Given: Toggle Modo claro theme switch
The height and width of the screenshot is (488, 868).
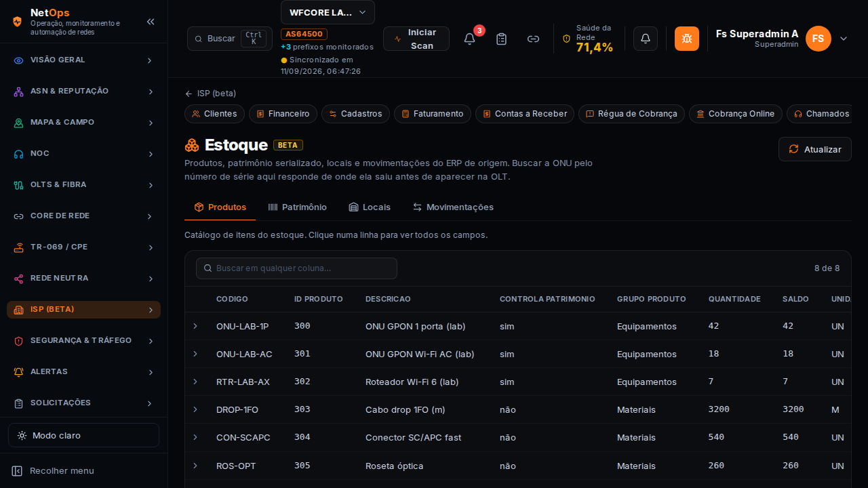Looking at the screenshot, I should pyautogui.click(x=83, y=435).
